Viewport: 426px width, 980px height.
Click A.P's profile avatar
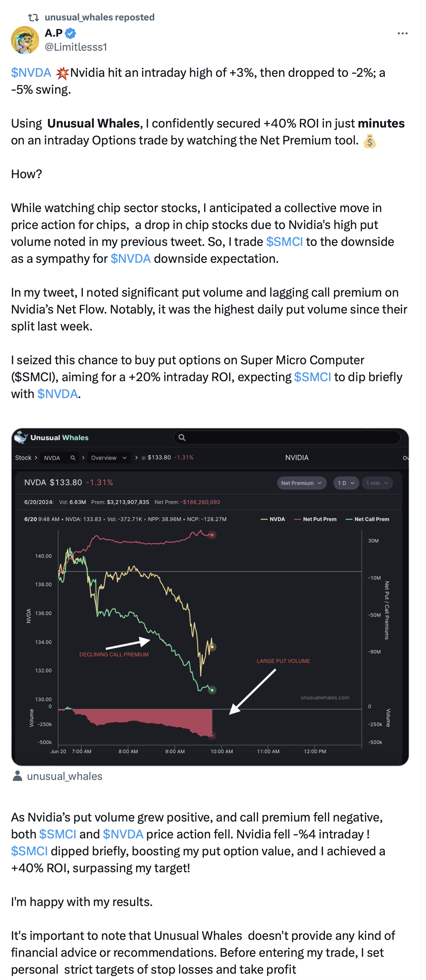[x=25, y=40]
